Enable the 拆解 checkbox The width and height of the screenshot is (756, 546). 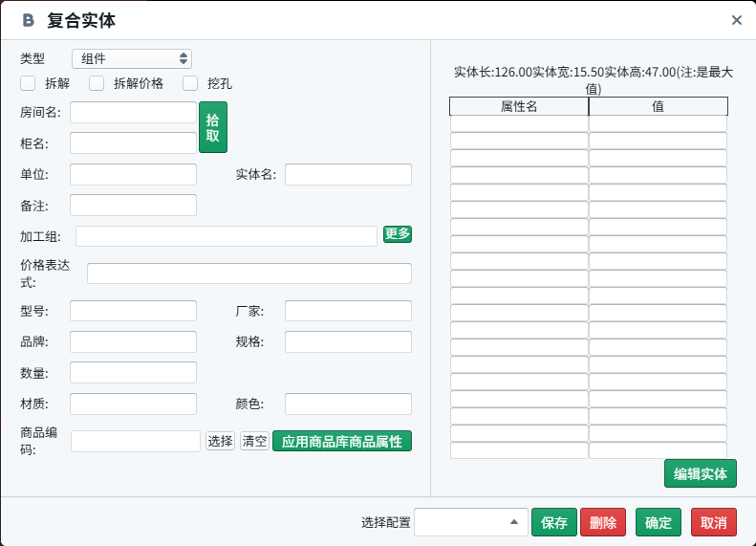click(x=28, y=83)
